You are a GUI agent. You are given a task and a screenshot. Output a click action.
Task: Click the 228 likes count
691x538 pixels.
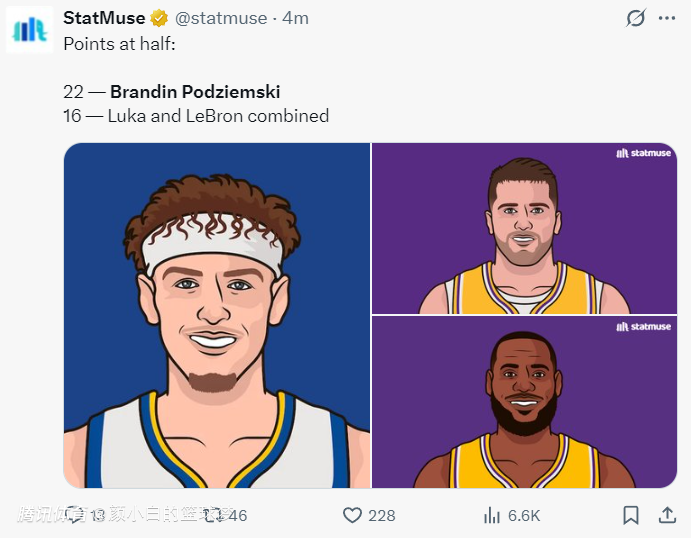[382, 516]
